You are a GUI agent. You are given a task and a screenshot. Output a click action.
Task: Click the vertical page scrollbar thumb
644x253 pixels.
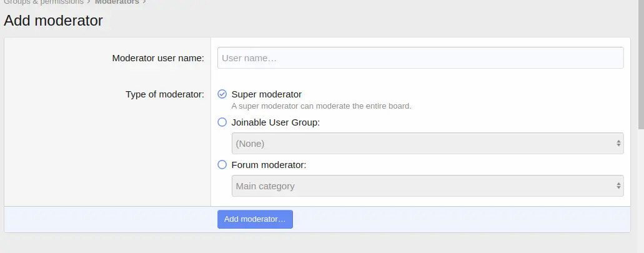(641, 64)
